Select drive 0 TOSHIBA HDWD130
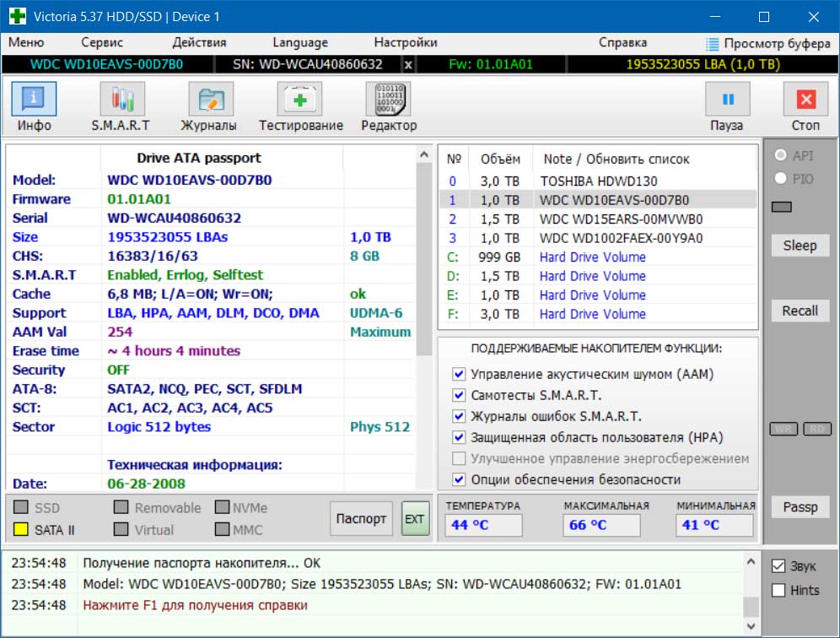 (x=598, y=181)
